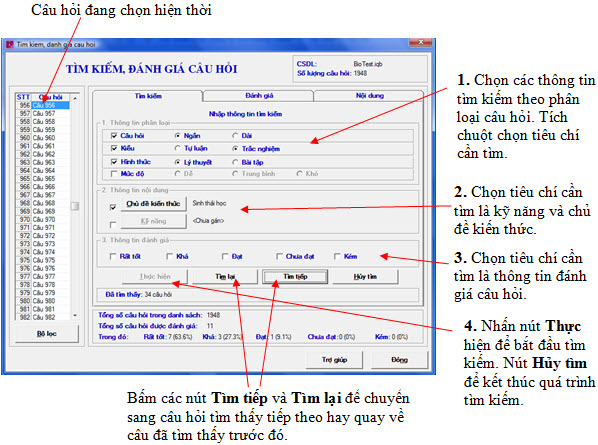Screen dimensions: 598x445
Task: Check the Rất tốt rating checkbox
Action: coord(113,257)
